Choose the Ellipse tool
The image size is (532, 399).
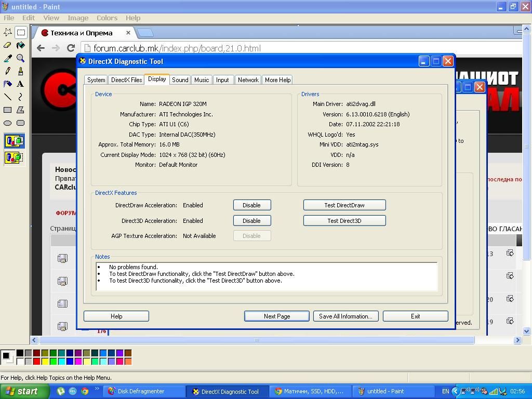(x=7, y=123)
